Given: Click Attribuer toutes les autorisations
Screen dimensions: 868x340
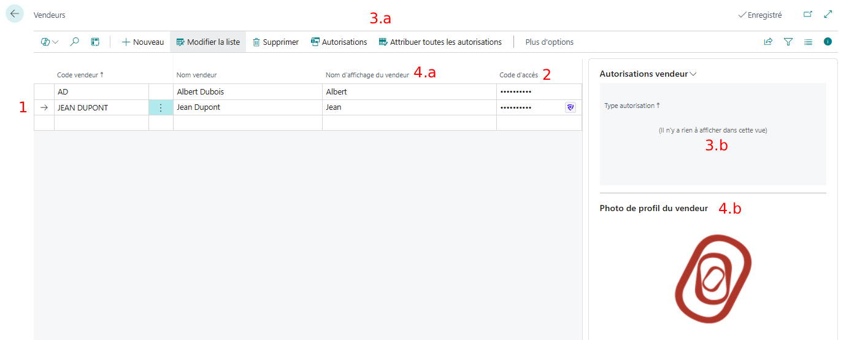Looking at the screenshot, I should [x=440, y=42].
